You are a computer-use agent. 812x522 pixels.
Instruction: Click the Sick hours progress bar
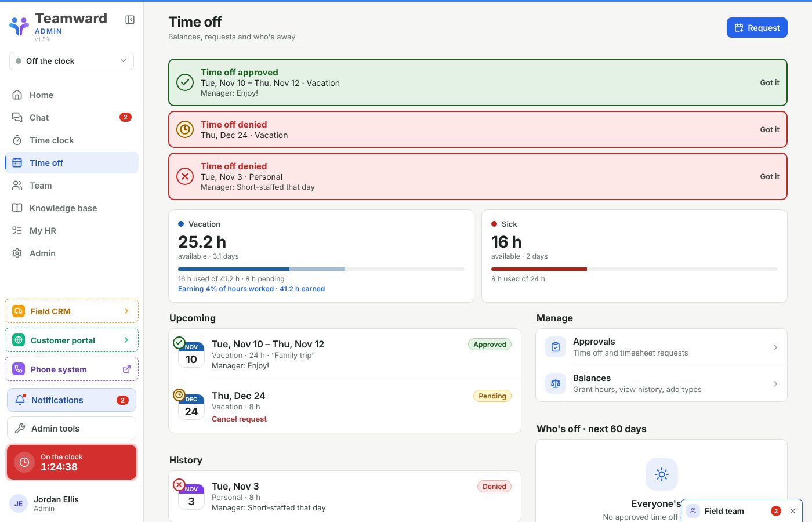pyautogui.click(x=635, y=269)
